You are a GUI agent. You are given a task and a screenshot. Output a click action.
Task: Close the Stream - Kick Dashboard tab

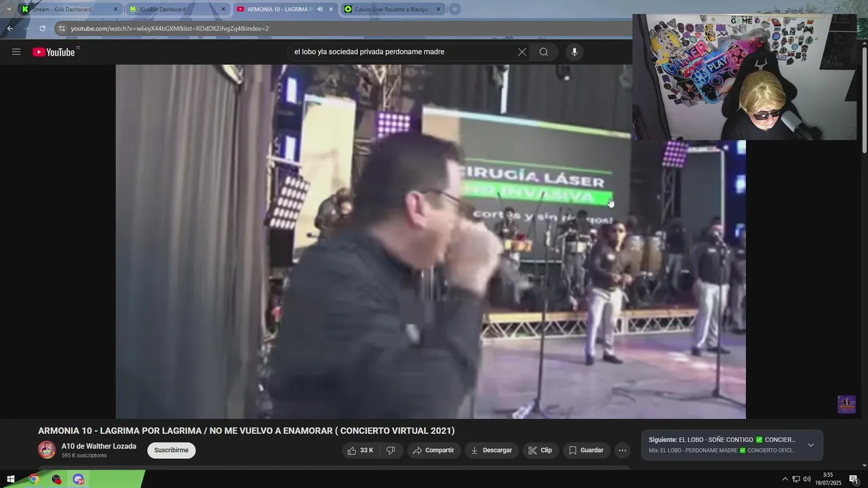pos(115,9)
